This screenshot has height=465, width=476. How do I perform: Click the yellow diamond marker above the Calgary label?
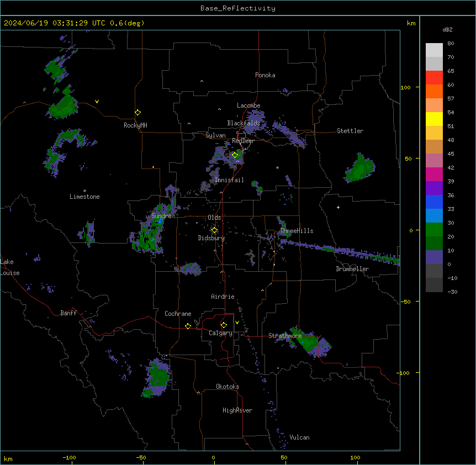pos(224,325)
